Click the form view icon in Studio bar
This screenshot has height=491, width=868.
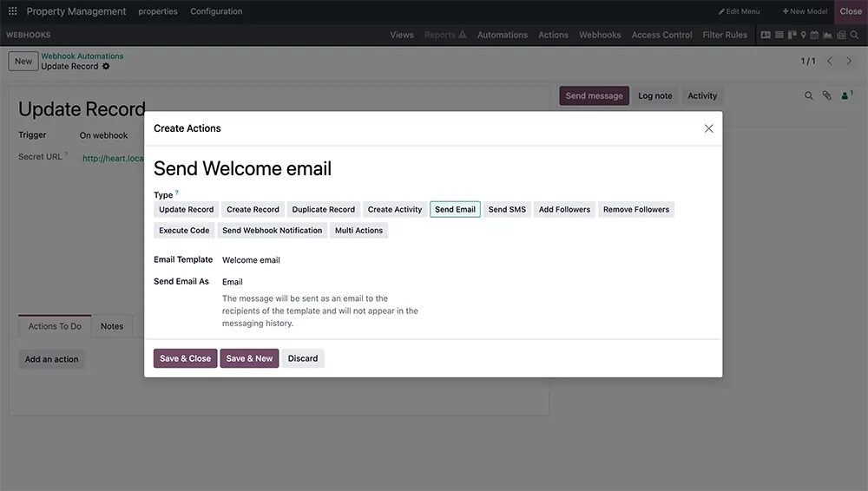(766, 35)
